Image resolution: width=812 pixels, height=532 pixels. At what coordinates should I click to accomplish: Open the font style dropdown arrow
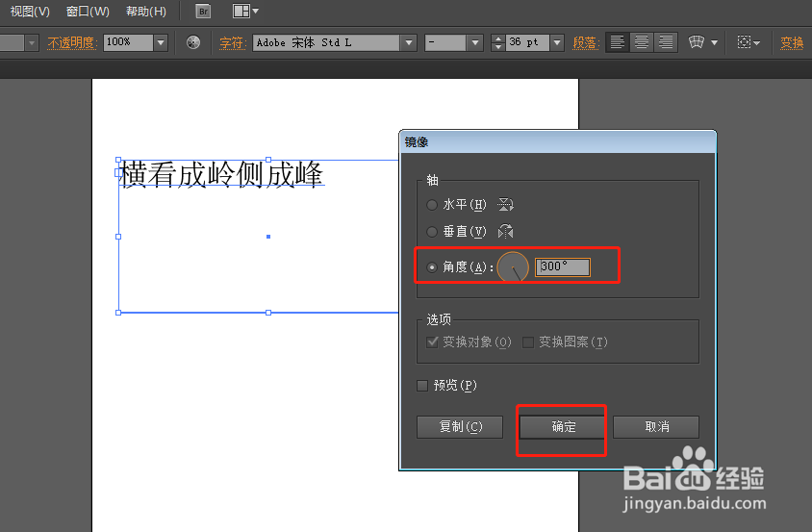click(475, 42)
